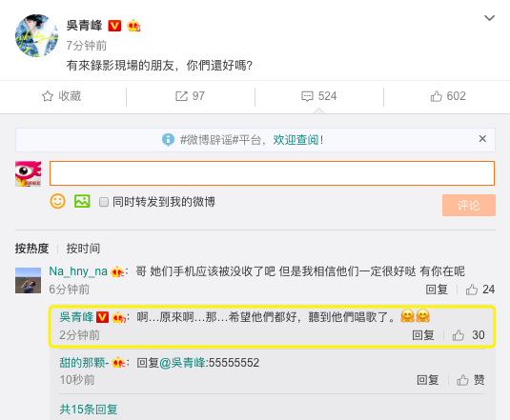
Task: Open the emoji picker smiley icon
Action: click(x=57, y=201)
